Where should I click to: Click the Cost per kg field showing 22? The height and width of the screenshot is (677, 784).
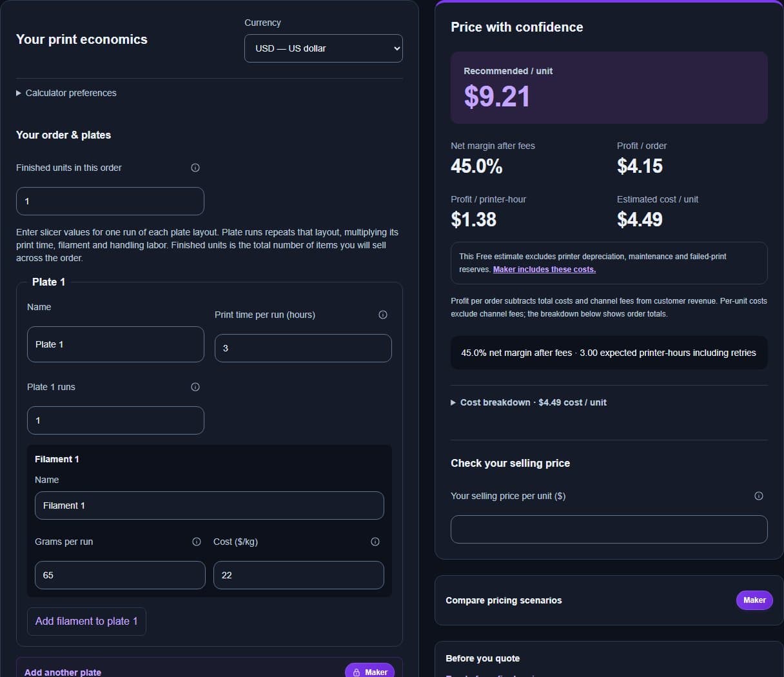[299, 575]
